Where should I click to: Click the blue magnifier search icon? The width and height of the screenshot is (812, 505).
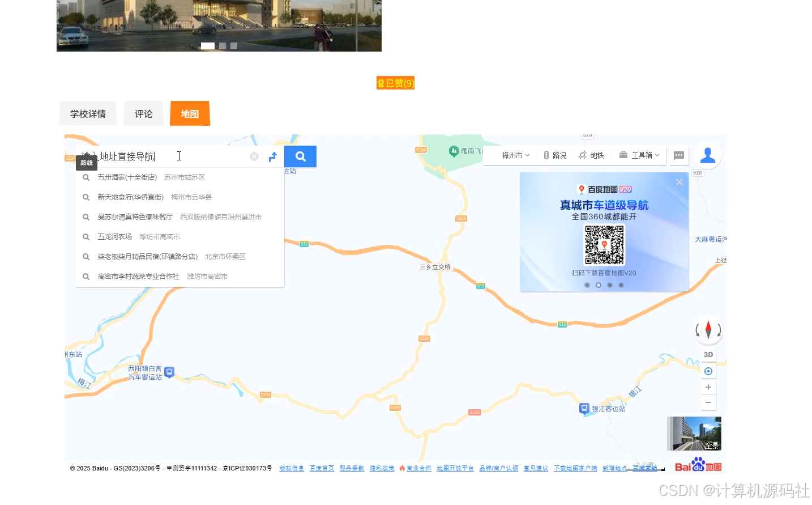pos(300,156)
